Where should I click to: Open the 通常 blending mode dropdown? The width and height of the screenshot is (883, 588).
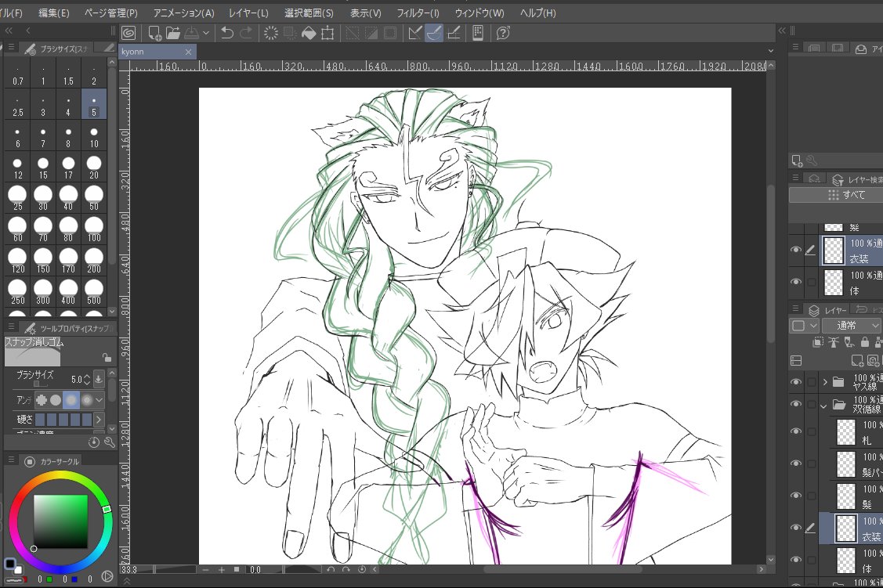(851, 325)
